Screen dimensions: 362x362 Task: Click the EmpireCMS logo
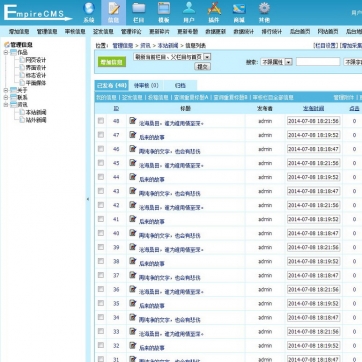pyautogui.click(x=37, y=13)
